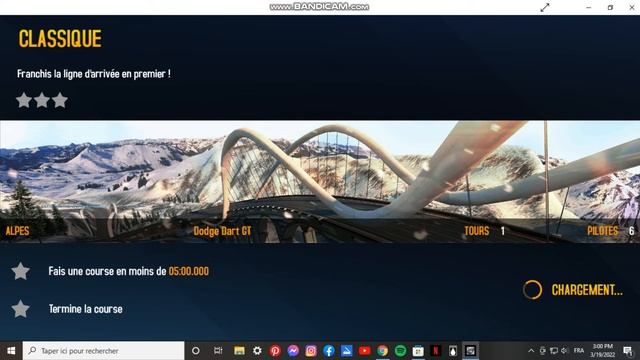640x360 pixels.
Task: Launch Instagram from the taskbar
Action: pyautogui.click(x=311, y=351)
